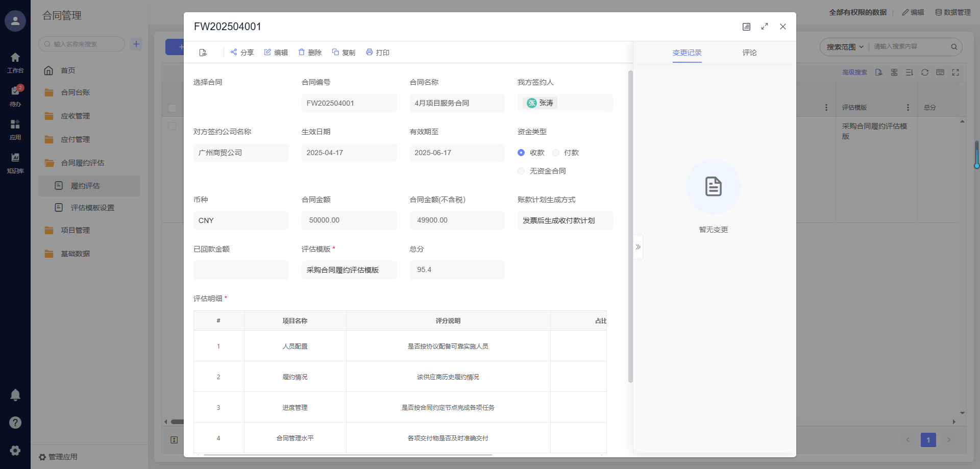Select the 付款 radio option

[556, 153]
